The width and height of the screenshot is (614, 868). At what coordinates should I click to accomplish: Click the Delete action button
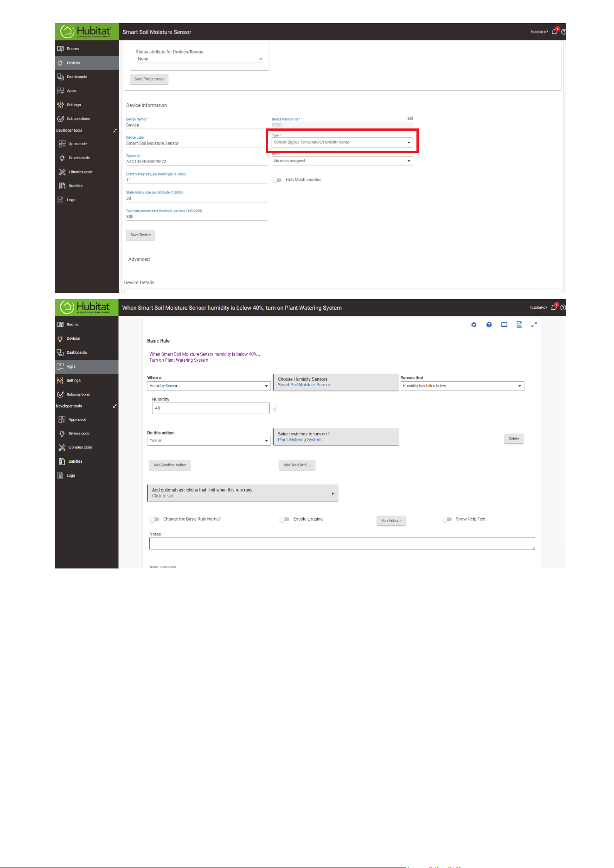point(514,439)
